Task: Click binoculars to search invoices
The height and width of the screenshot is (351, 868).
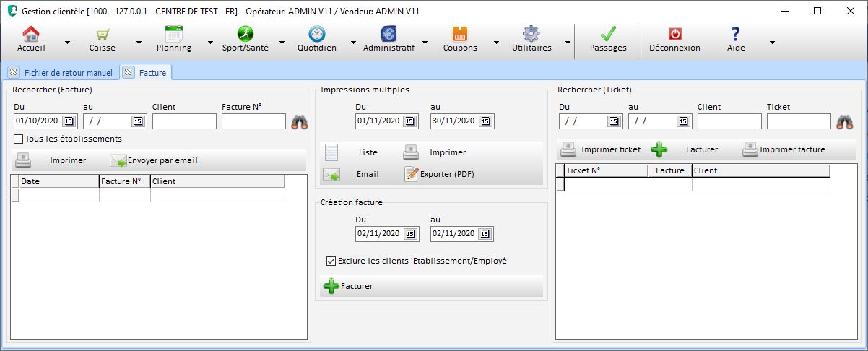Action: point(300,122)
